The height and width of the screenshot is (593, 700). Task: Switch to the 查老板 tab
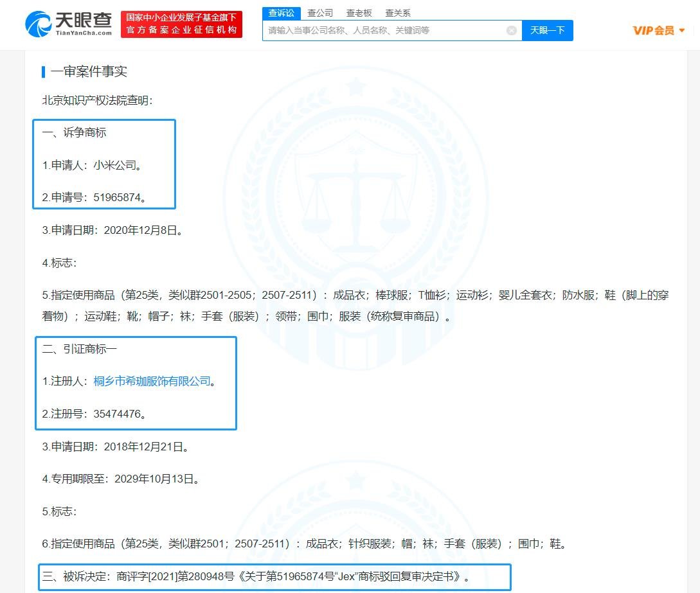coord(359,13)
